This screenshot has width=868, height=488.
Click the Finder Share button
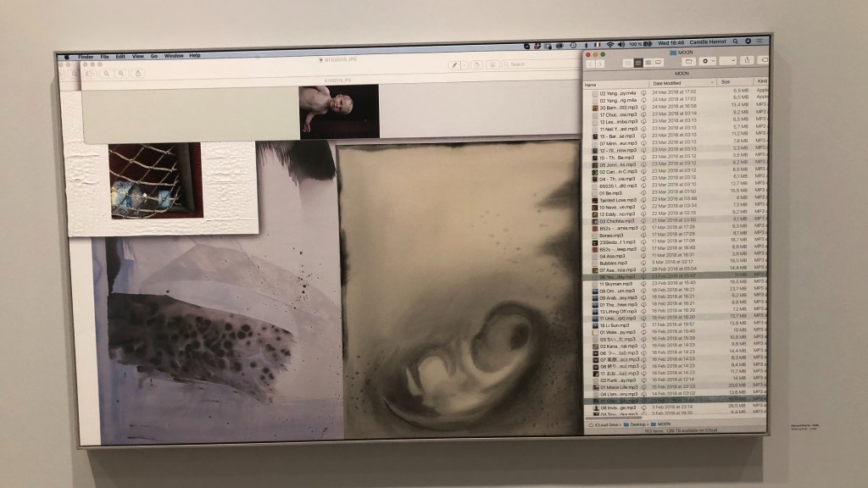click(x=748, y=61)
